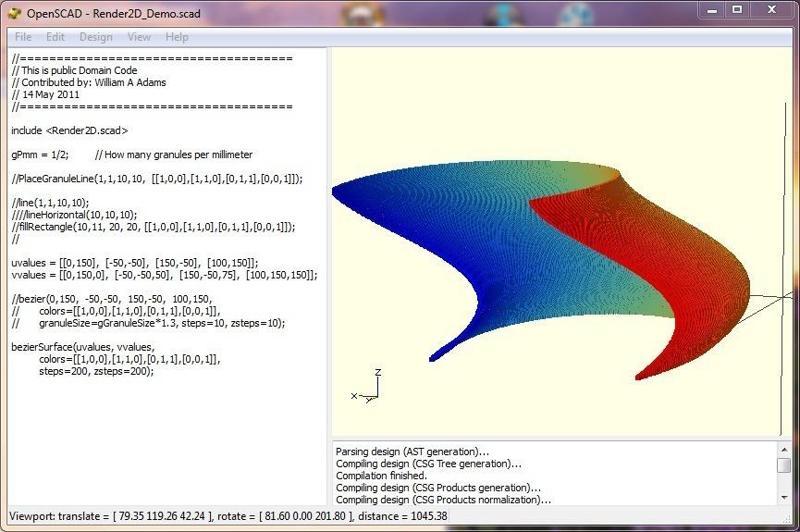Click 'Parsing design (AST generation)...' console line
Screen dimensions: 800x532
click(x=412, y=451)
